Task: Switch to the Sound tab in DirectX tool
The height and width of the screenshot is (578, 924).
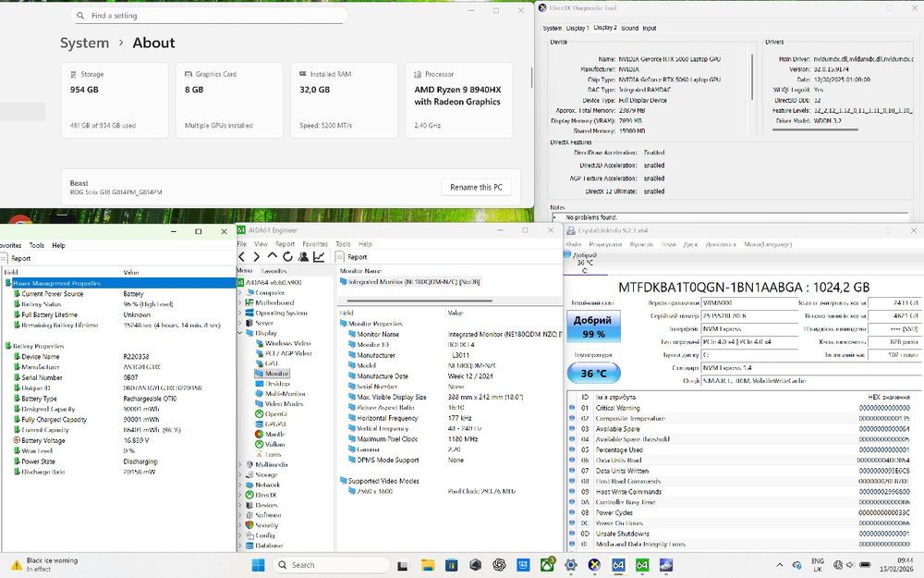Action: 629,28
